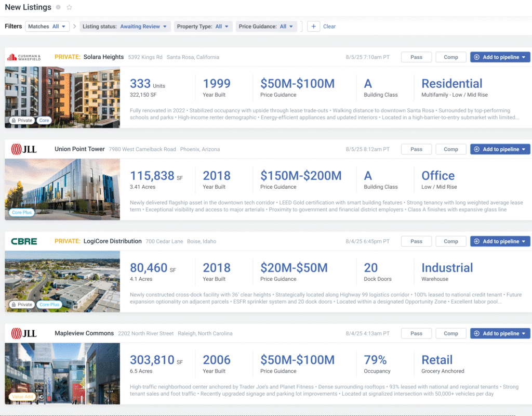The height and width of the screenshot is (416, 532).
Task: Click the Cushman & Wakefield broker logo
Action: [x=26, y=57]
